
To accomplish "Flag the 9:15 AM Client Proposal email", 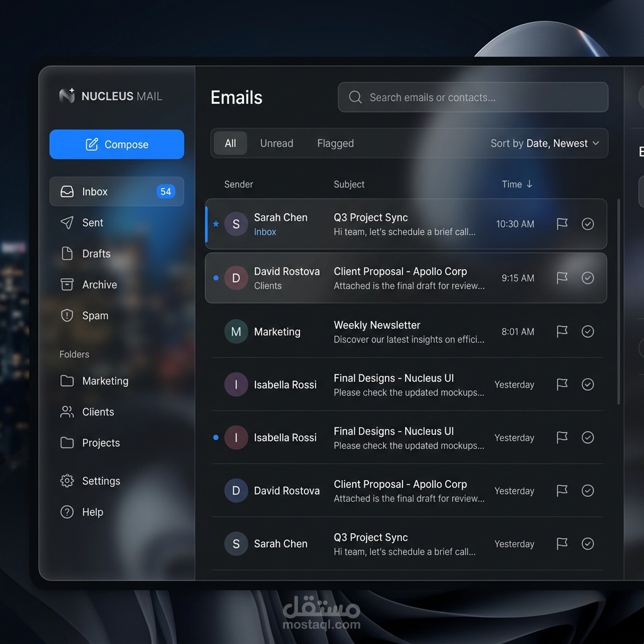I will click(x=562, y=277).
